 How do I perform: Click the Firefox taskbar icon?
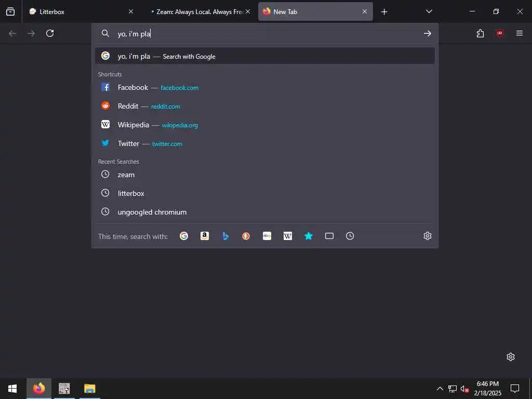pos(39,389)
